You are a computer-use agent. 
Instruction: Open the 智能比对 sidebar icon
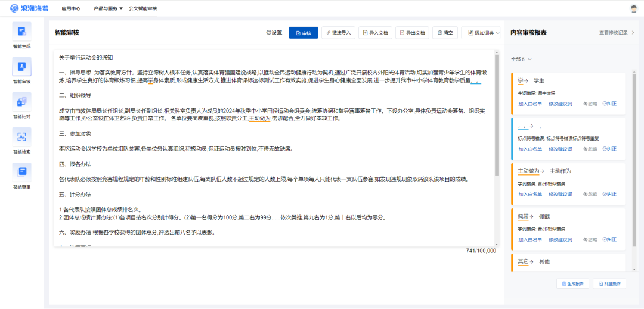pyautogui.click(x=22, y=102)
